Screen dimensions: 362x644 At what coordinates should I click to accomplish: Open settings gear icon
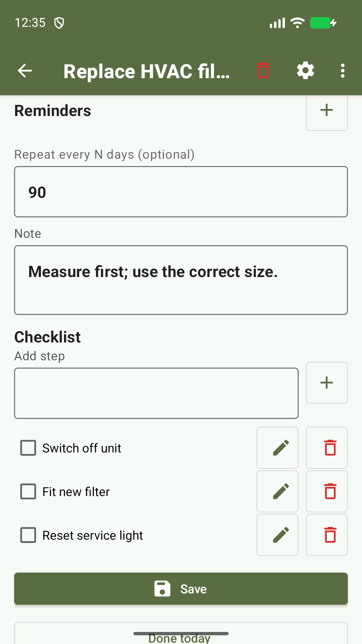305,71
